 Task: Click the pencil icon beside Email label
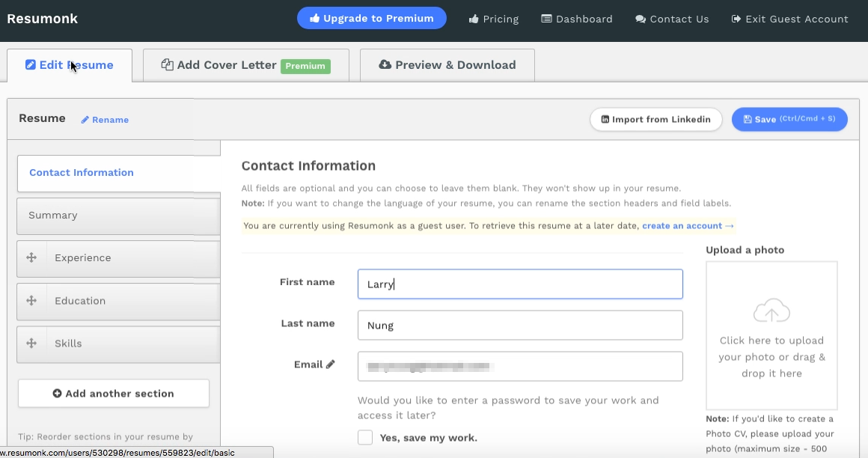331,364
